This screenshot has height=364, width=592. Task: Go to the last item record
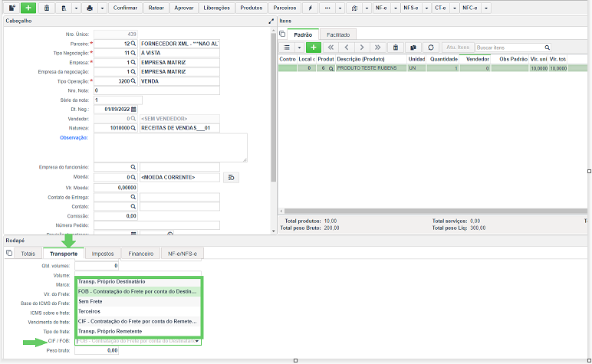coord(377,48)
